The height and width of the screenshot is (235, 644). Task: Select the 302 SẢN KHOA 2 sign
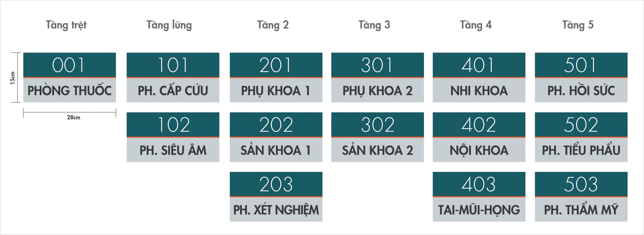(378, 137)
